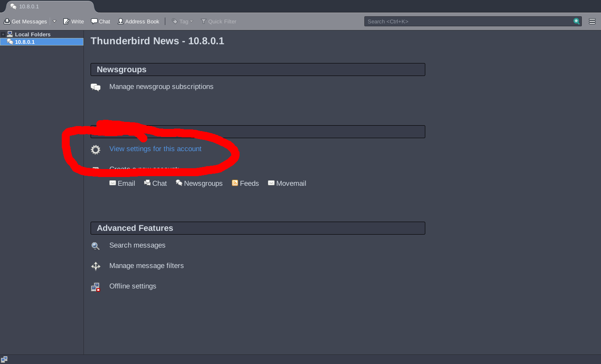The height and width of the screenshot is (364, 601).
Task: Open the hamburger application menu
Action: [592, 21]
